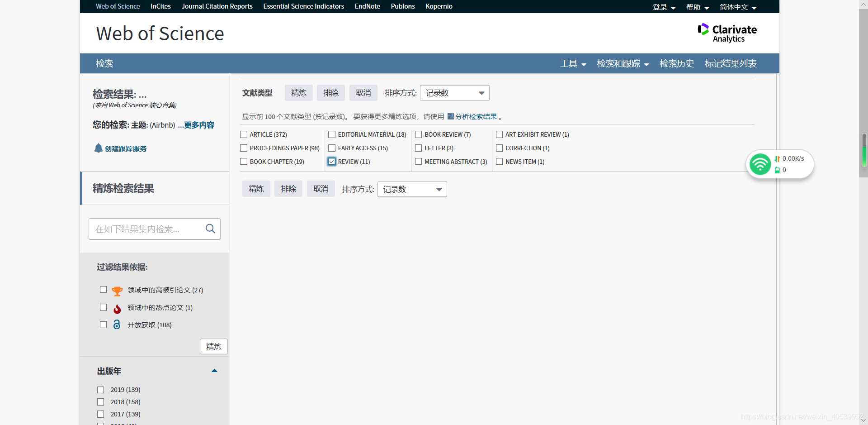Check the NEWS ITEM (1) checkbox
Screen dimensions: 868x425
coord(500,162)
